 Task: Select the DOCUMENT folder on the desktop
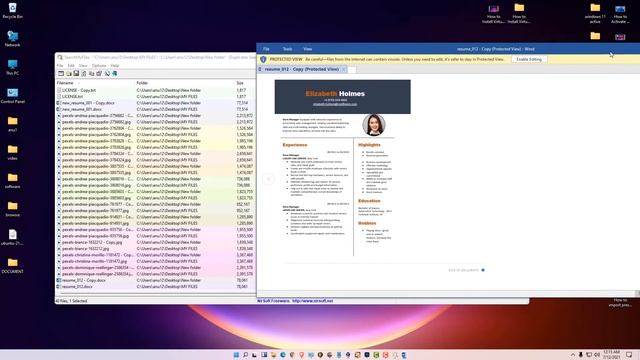tap(12, 265)
